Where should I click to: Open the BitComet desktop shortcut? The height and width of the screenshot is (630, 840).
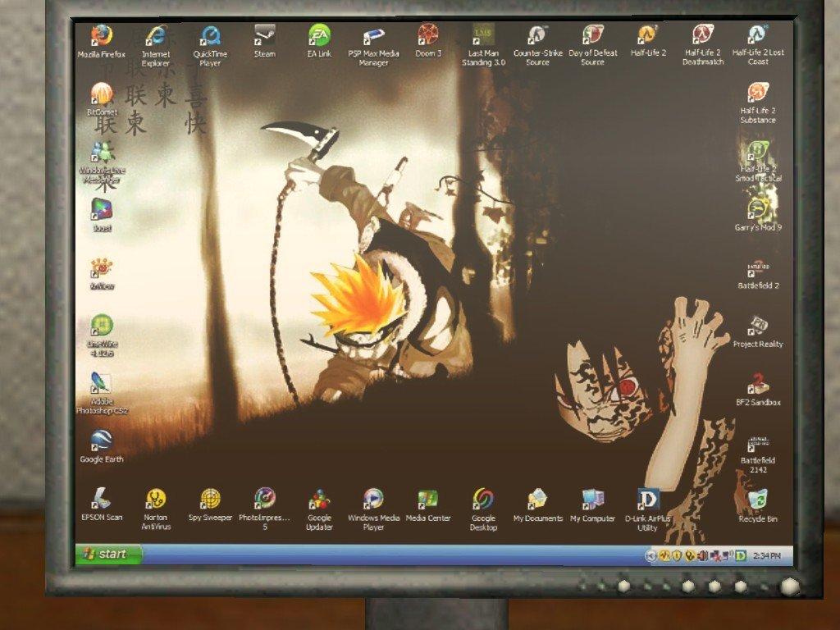point(102,94)
